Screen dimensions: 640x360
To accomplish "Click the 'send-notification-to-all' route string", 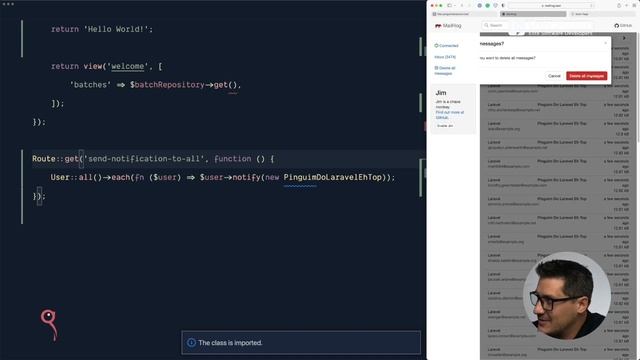I will pos(144,159).
